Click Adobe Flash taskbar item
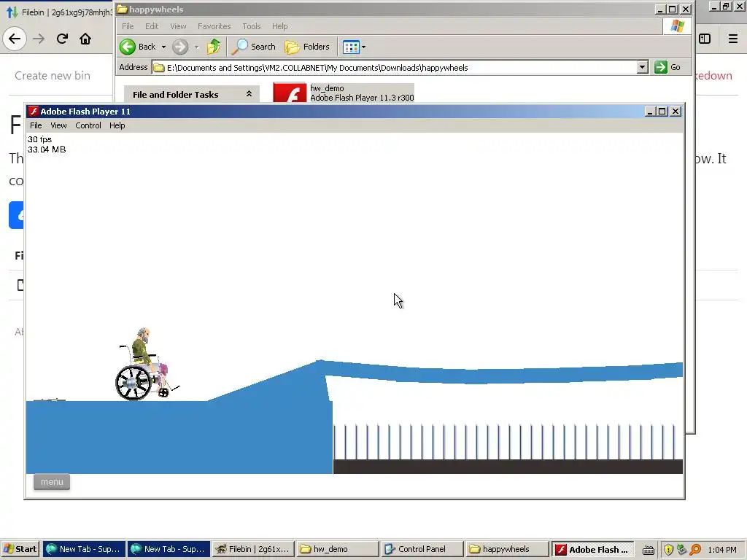The image size is (747, 560). click(x=592, y=549)
